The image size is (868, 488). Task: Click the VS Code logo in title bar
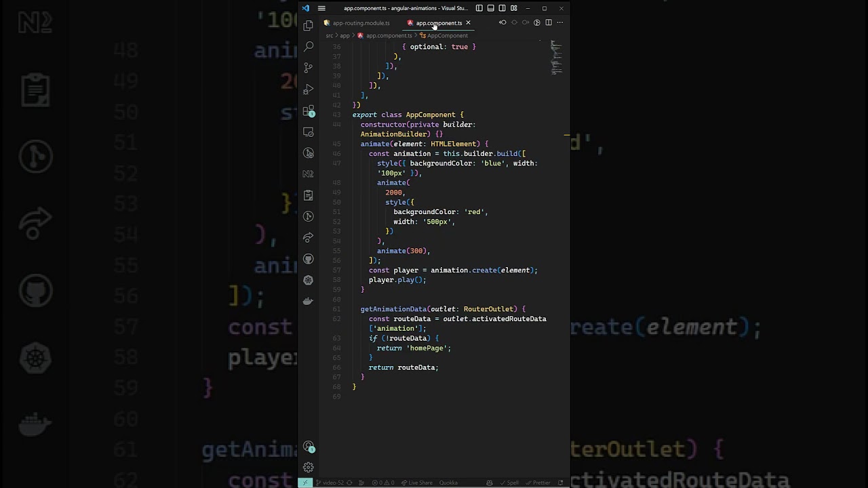306,8
